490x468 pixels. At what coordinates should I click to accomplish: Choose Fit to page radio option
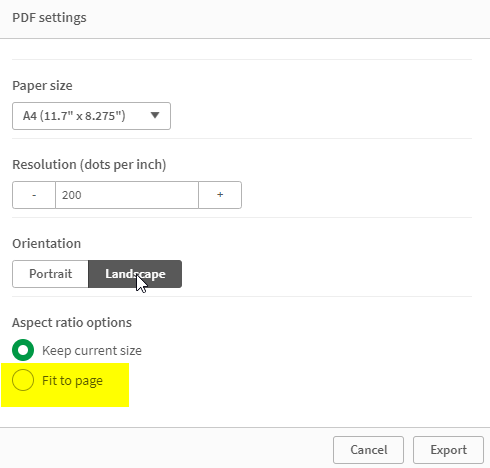coord(23,380)
